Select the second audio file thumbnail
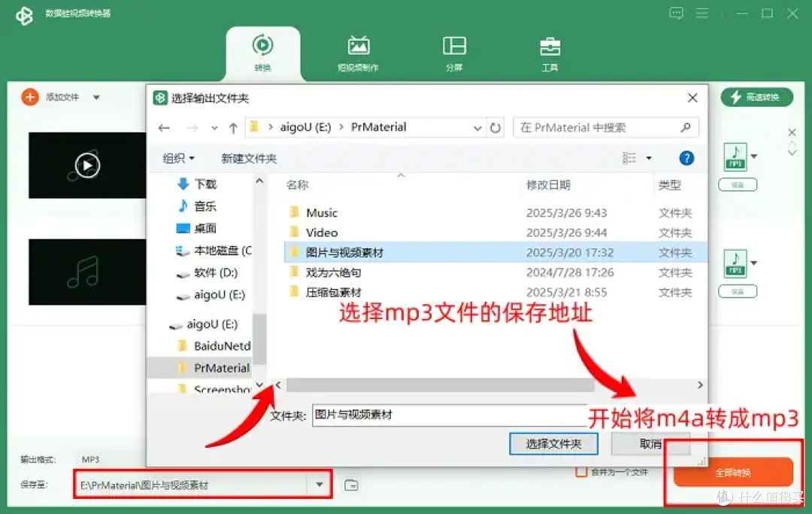This screenshot has height=514, width=812. click(87, 272)
